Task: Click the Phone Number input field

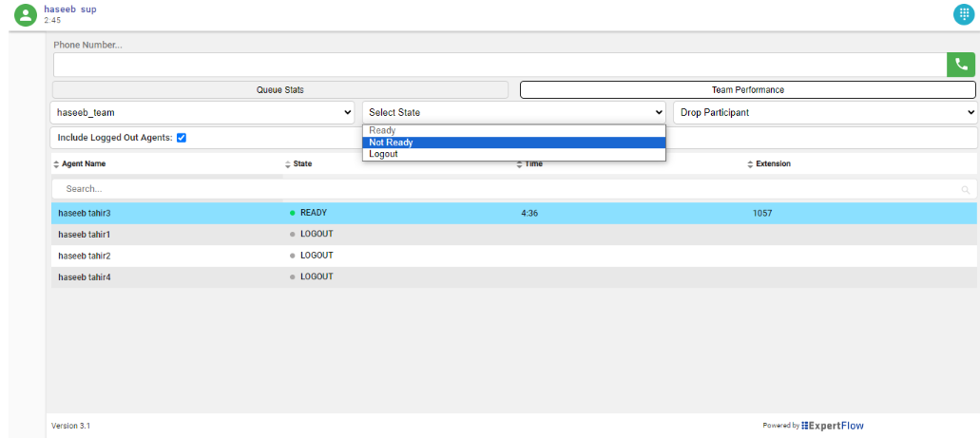Action: 499,65
